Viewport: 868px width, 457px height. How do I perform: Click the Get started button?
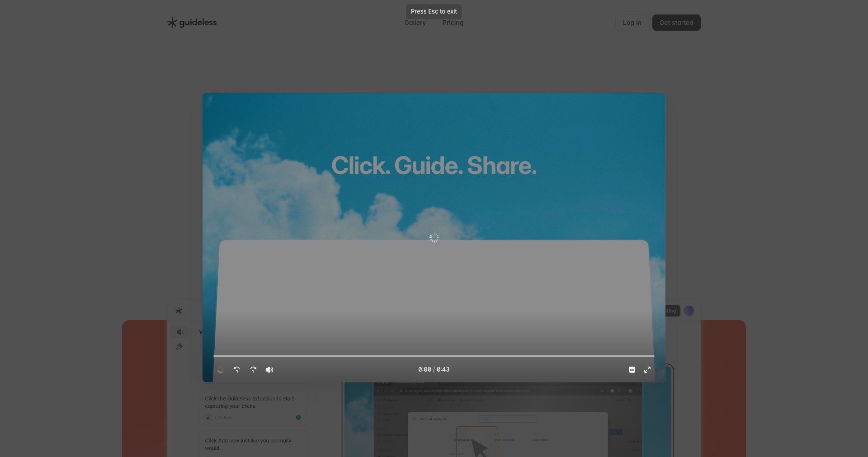pos(676,23)
